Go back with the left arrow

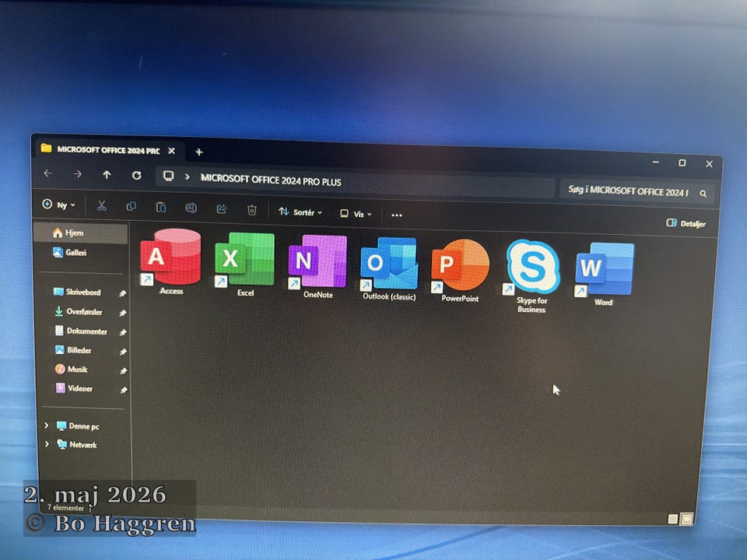point(47,173)
